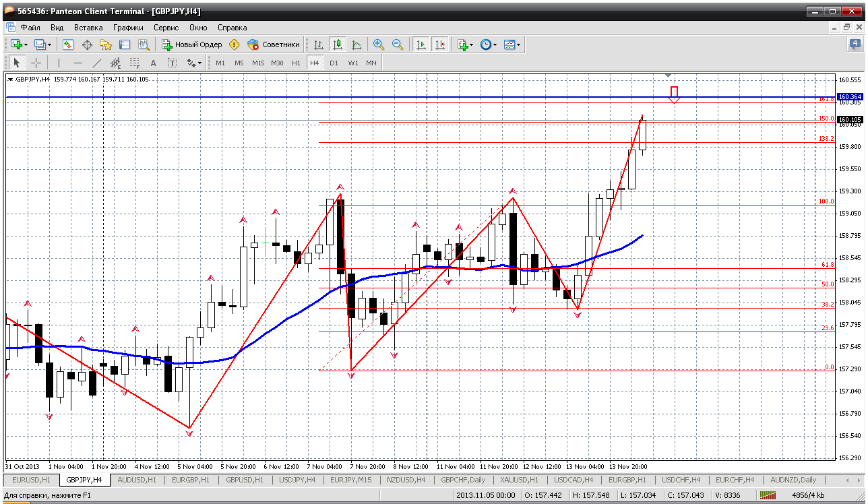Switch timeframe to M15
The height and width of the screenshot is (504, 868).
pyautogui.click(x=258, y=63)
